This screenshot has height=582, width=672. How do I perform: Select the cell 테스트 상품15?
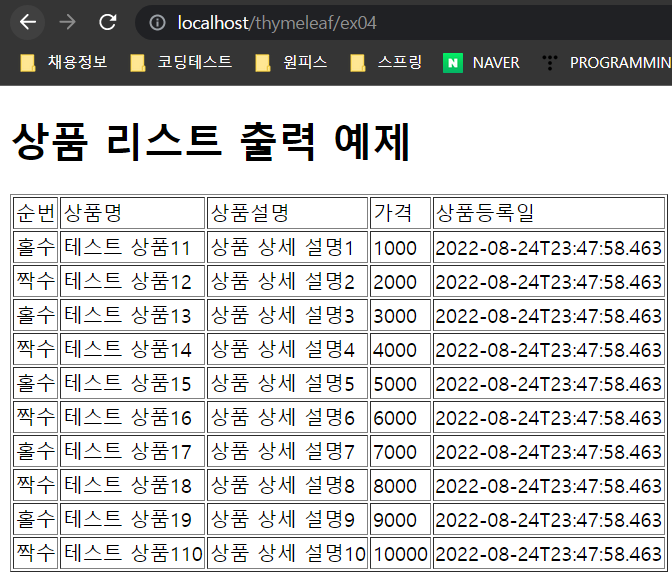pos(132,383)
